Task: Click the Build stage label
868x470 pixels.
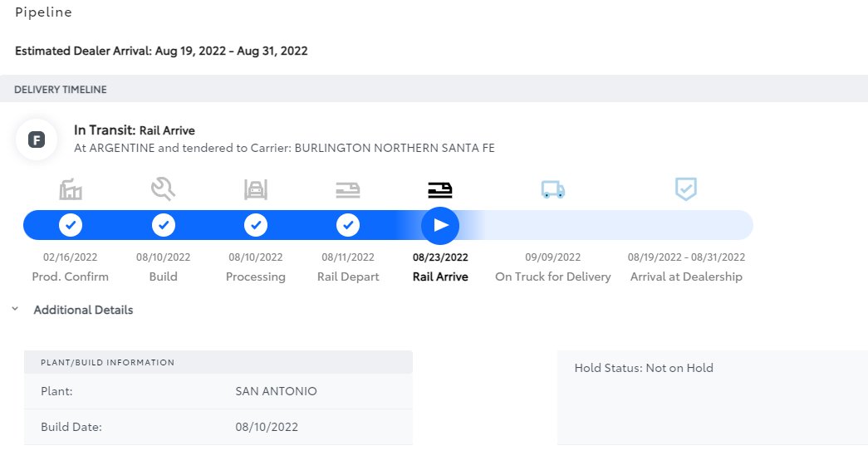Action: (x=164, y=277)
